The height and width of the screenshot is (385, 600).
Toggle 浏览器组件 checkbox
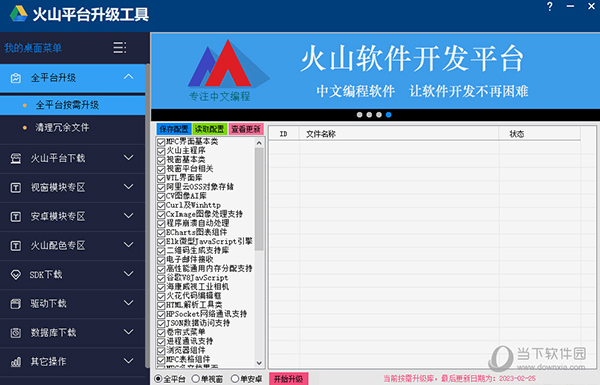tap(161, 351)
